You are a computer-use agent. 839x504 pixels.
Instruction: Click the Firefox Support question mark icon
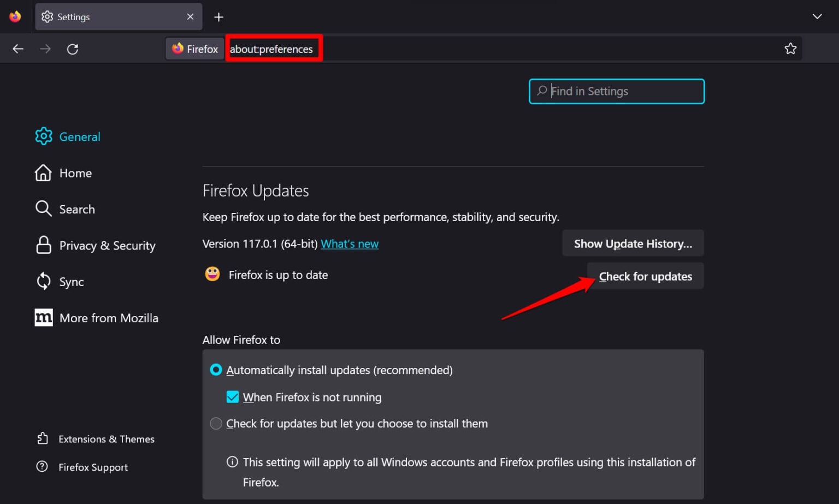[43, 467]
